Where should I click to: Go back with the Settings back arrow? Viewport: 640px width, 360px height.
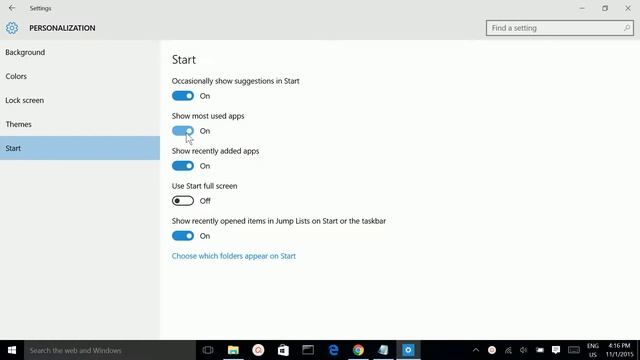12,8
